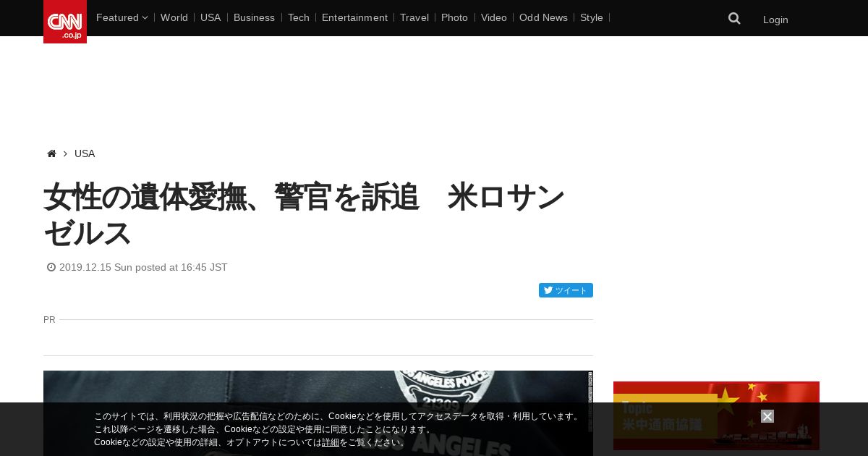Click the Login link

(775, 20)
